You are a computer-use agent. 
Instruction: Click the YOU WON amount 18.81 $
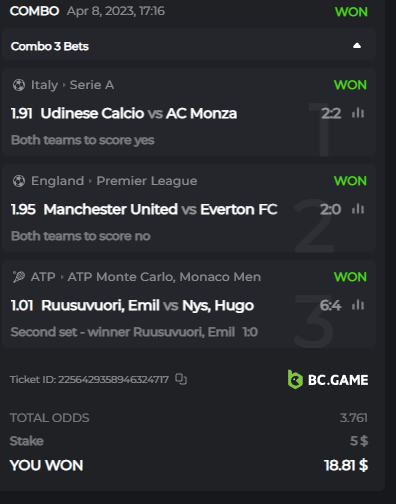pos(346,465)
